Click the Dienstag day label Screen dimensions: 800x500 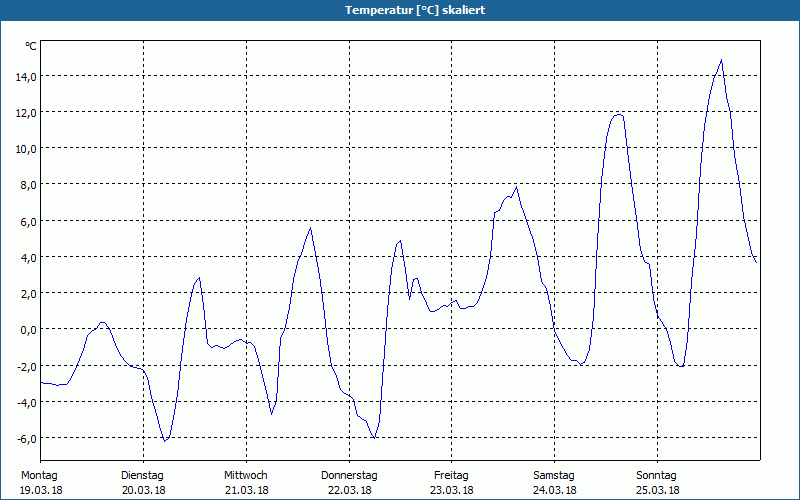click(x=142, y=476)
